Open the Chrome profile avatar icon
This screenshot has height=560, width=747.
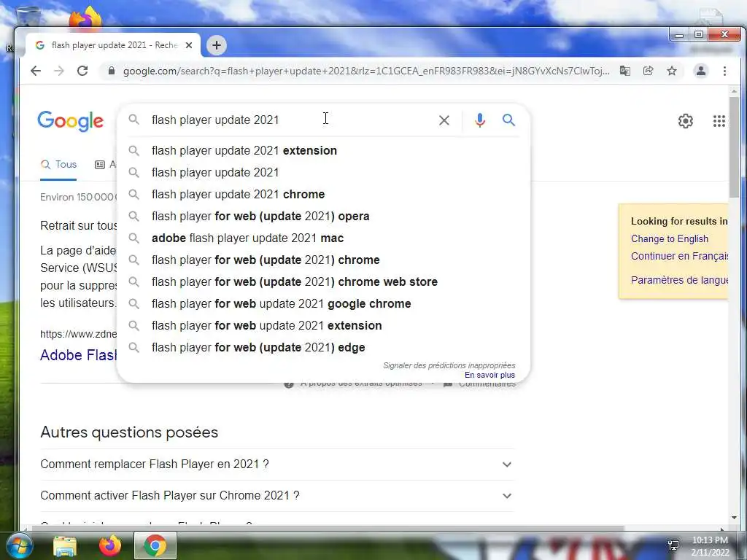pyautogui.click(x=701, y=71)
